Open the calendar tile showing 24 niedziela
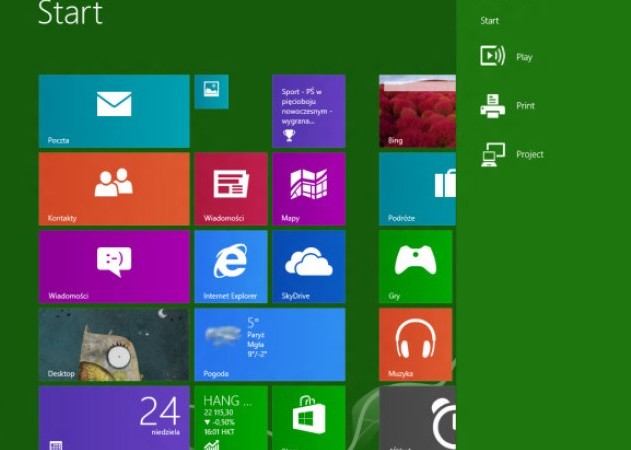The width and height of the screenshot is (631, 450). (114, 417)
